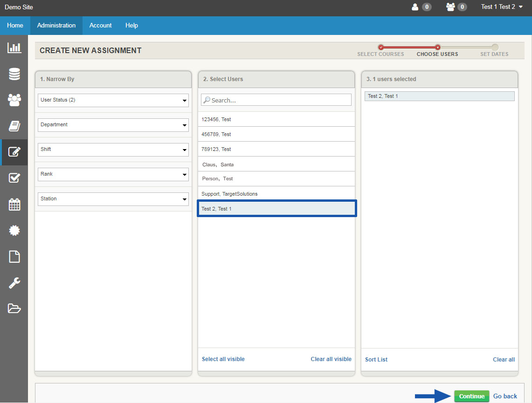Select the database icon in the sidebar
Image resolution: width=532 pixels, height=403 pixels.
[14, 74]
